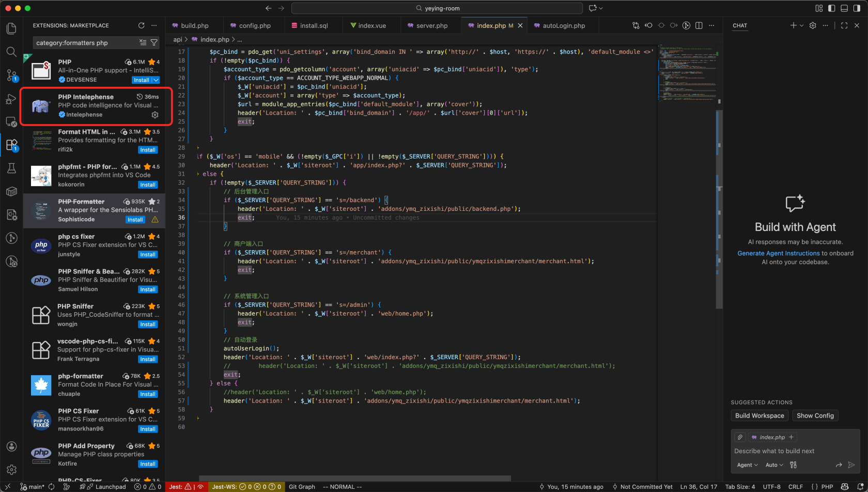Switch to the server.php tab
Viewport: 868px width, 492px height.
tap(431, 25)
